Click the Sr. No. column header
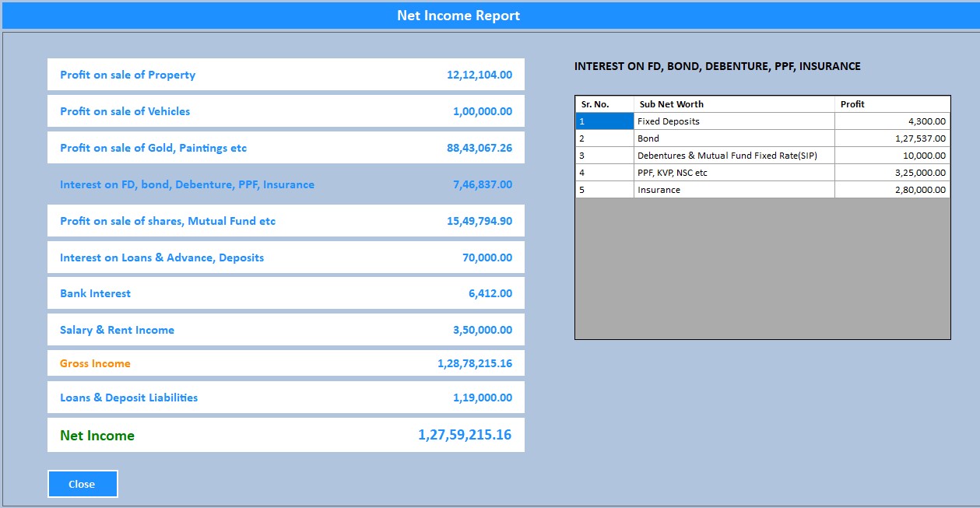The height and width of the screenshot is (508, 980). (604, 104)
